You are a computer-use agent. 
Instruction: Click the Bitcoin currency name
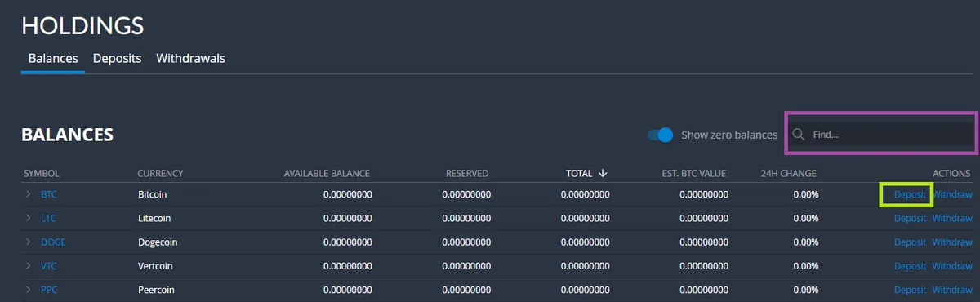153,195
